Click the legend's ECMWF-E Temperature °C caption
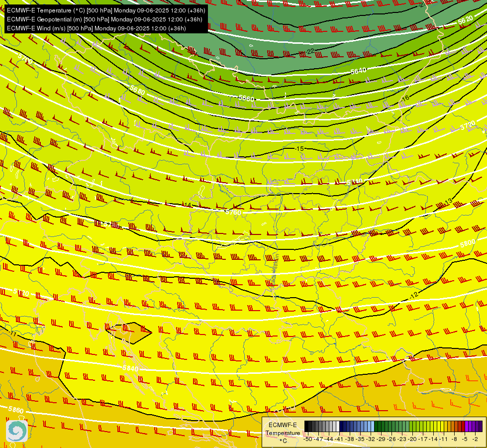This screenshot has width=487, height=448. 283,433
